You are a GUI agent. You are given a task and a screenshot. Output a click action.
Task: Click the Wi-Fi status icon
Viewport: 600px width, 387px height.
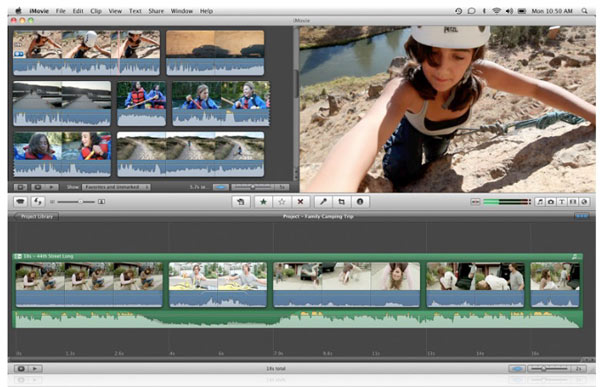(496, 11)
